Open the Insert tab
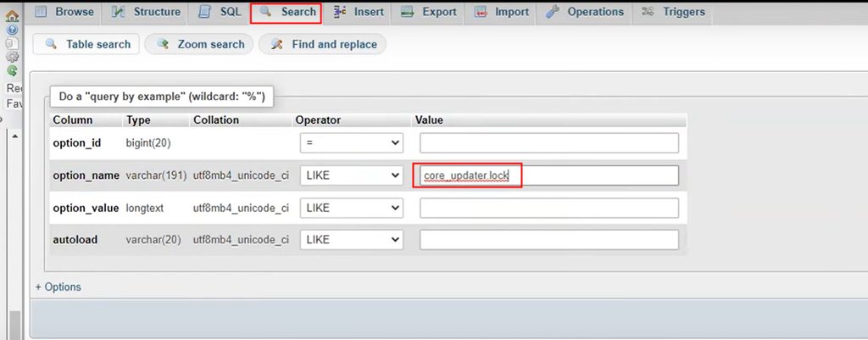868x340 pixels. coord(358,12)
